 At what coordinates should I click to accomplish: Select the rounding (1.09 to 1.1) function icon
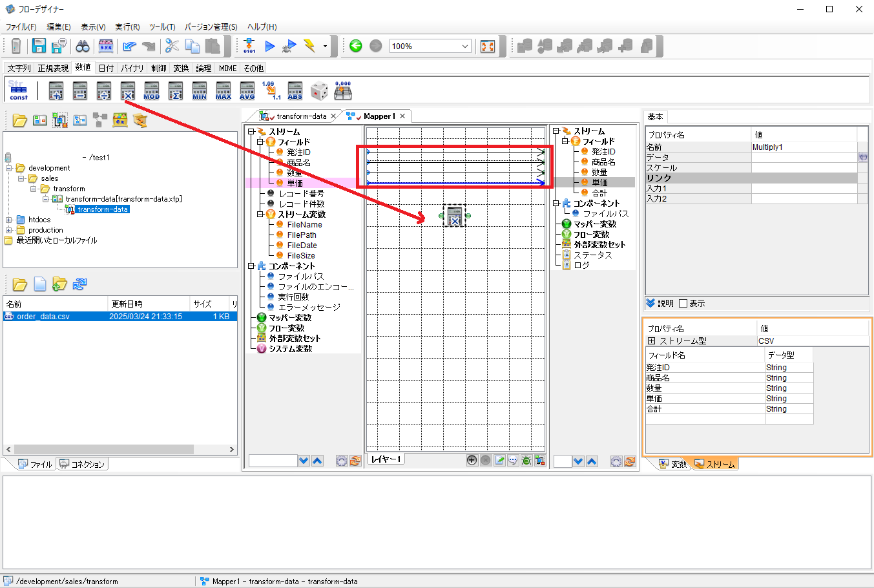pos(271,91)
